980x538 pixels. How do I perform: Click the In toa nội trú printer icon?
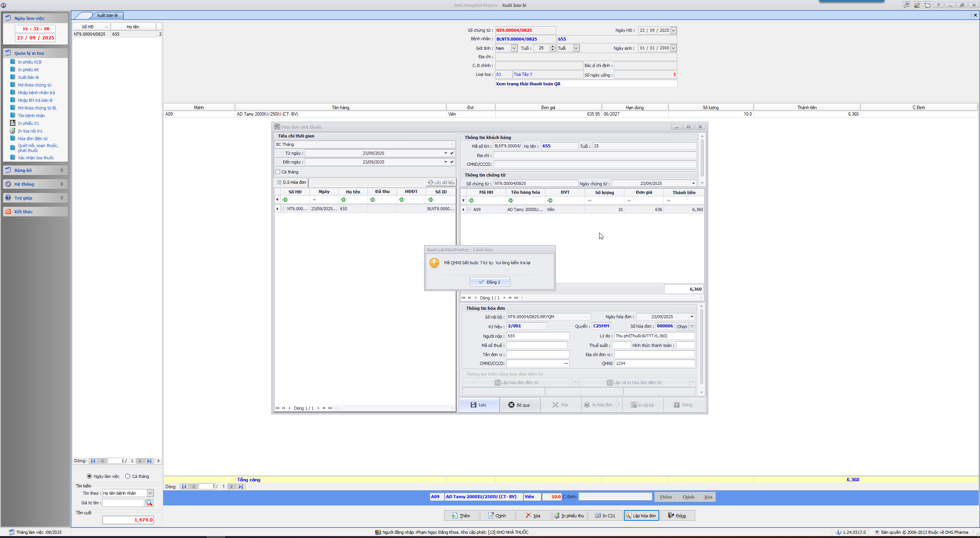click(12, 131)
